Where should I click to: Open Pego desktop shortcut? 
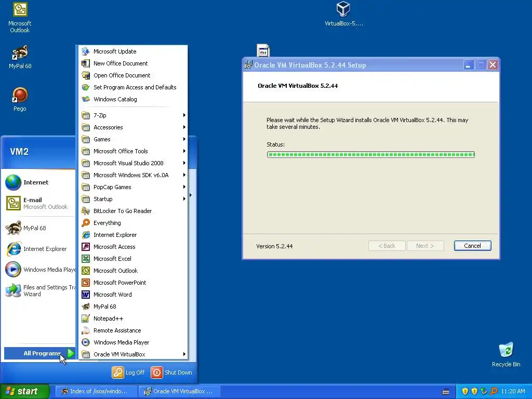pyautogui.click(x=20, y=99)
